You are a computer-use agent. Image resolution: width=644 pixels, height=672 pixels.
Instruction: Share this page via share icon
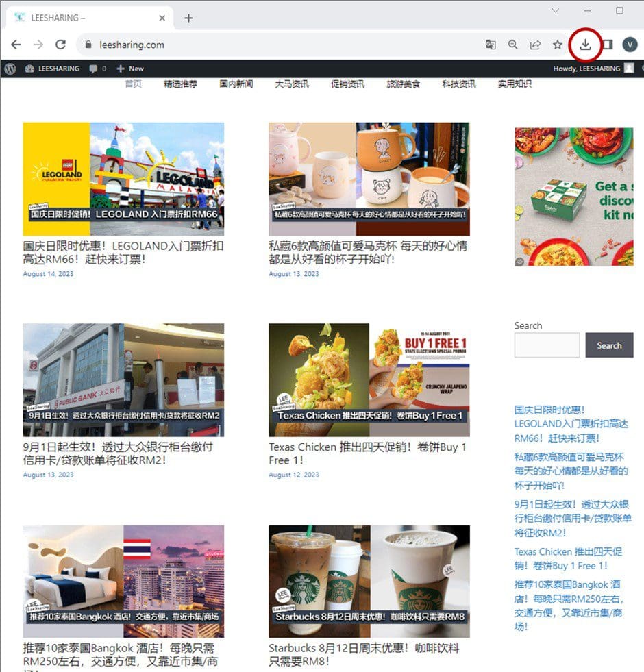[535, 45]
